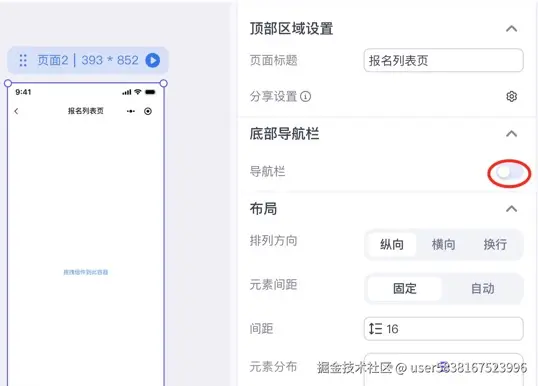
Task: Collapse the 布局 section
Action: coord(512,209)
